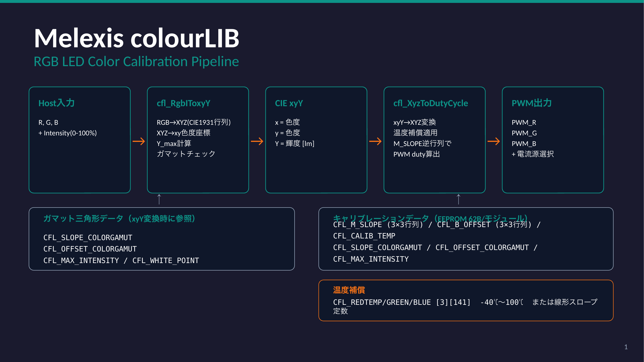Click the Host入力 box heading
Viewport: 644px width, 362px height.
[x=57, y=103]
